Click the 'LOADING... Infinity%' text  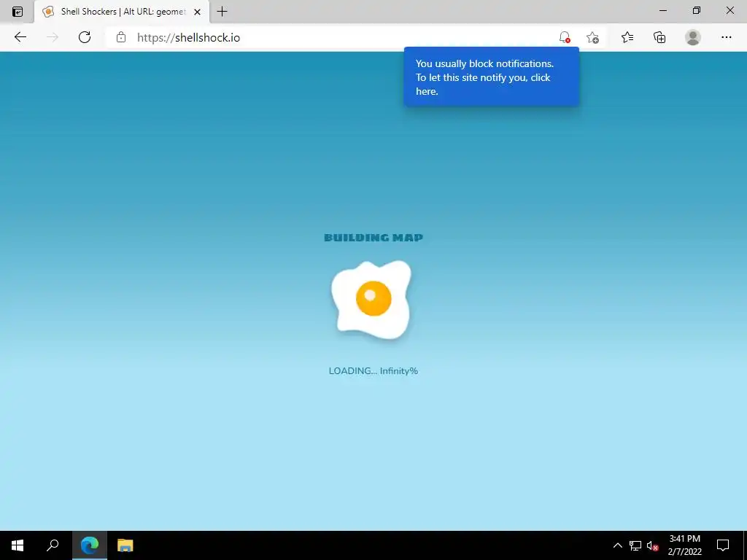(373, 371)
